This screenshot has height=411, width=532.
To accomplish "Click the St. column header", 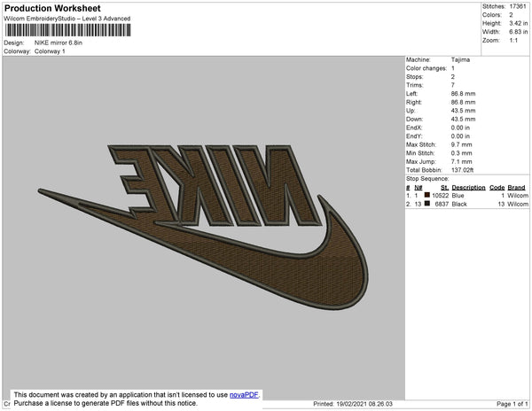I will [444, 188].
